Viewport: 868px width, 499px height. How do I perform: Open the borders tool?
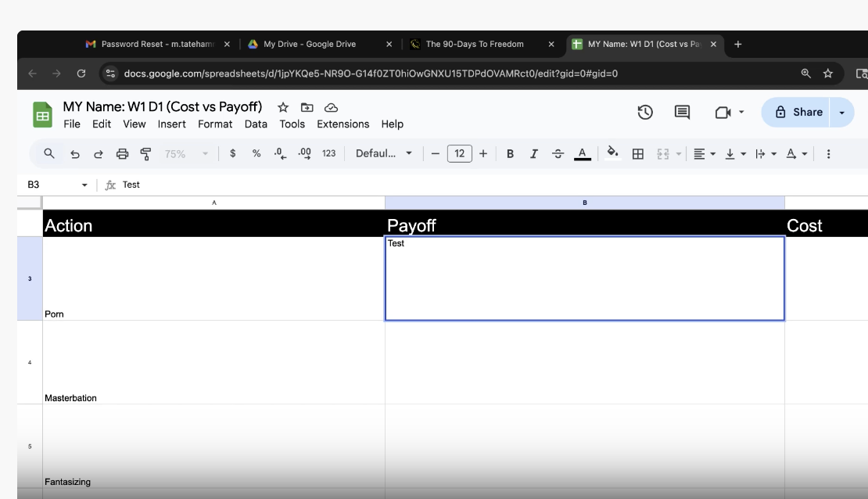638,154
